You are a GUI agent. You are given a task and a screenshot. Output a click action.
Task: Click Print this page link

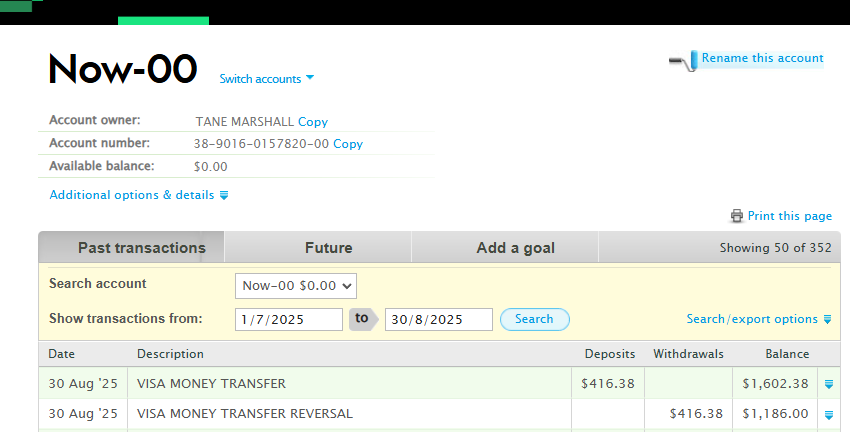point(789,216)
